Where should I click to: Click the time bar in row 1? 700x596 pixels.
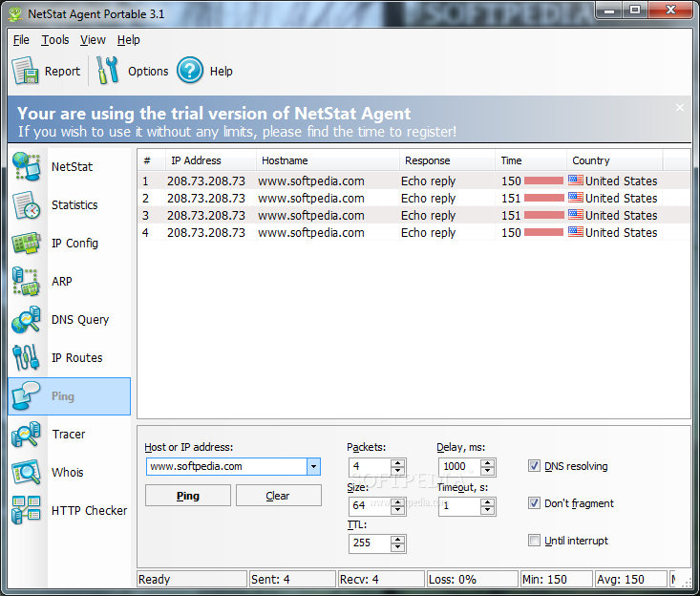click(543, 181)
